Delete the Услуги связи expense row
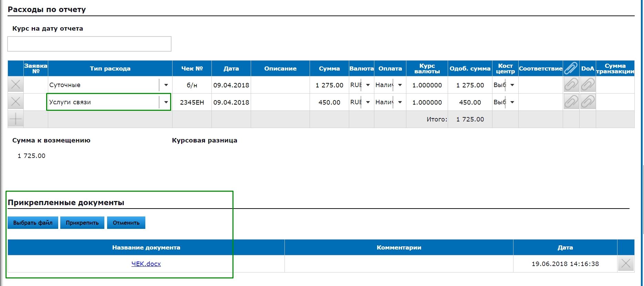Screen dimensions: 644x286 click(15, 102)
